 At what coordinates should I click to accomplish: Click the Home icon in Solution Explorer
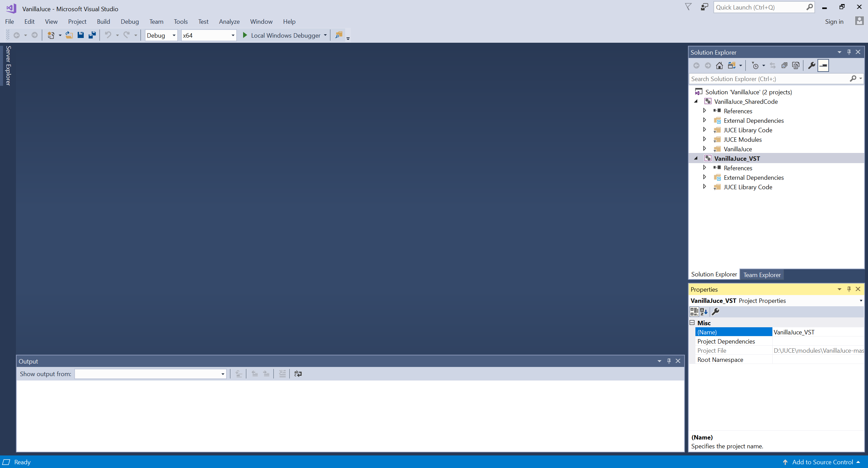[x=719, y=65]
